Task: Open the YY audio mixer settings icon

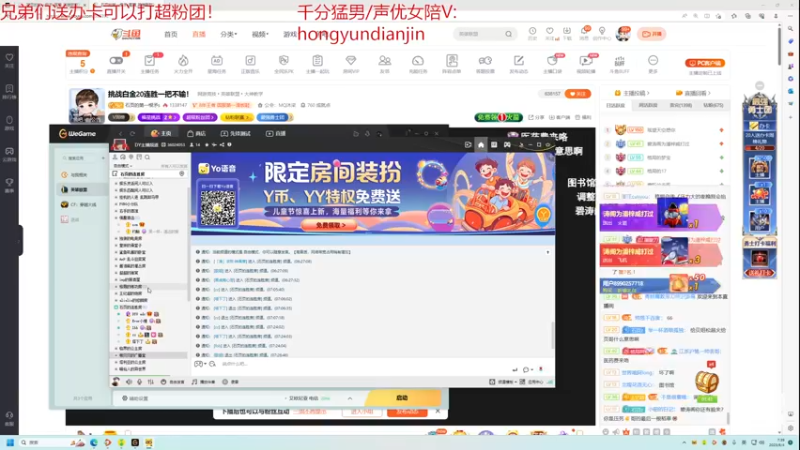Action: click(x=151, y=382)
